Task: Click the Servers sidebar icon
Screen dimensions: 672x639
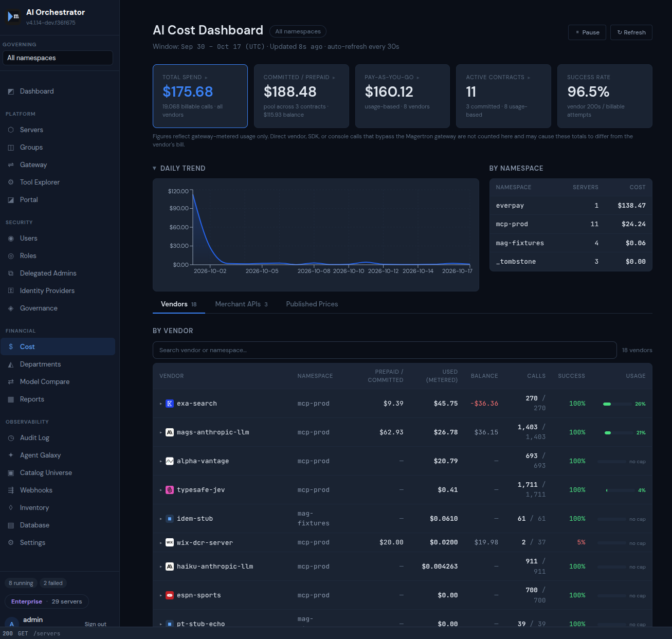Action: pyautogui.click(x=11, y=130)
